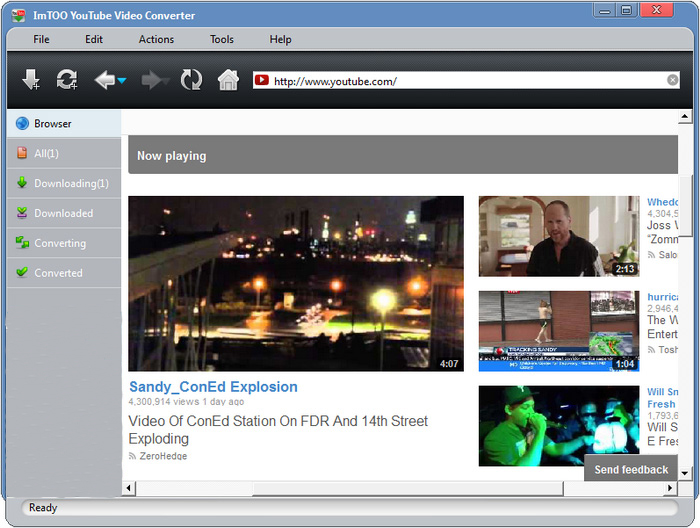
Task: Click the forward navigation arrow
Action: tap(152, 80)
